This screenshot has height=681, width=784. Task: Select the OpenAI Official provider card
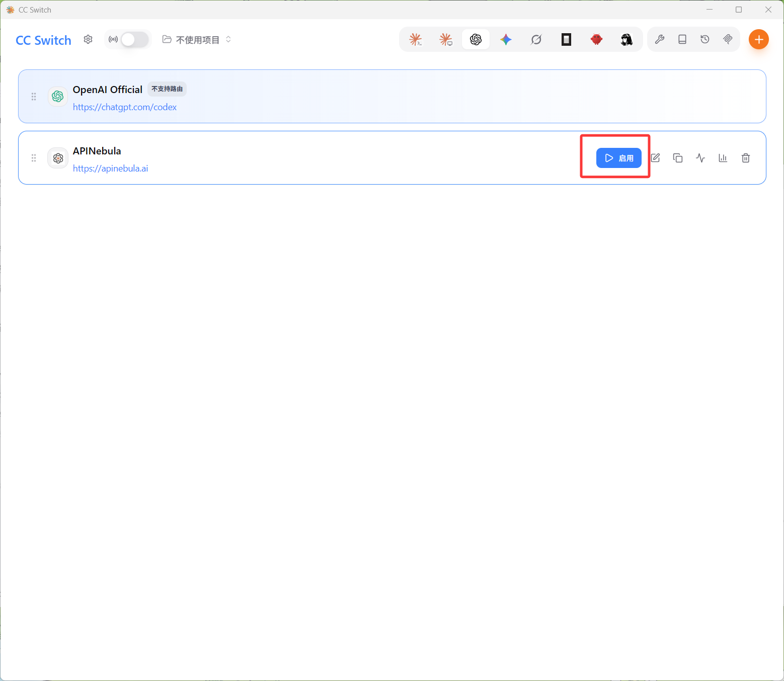(392, 96)
